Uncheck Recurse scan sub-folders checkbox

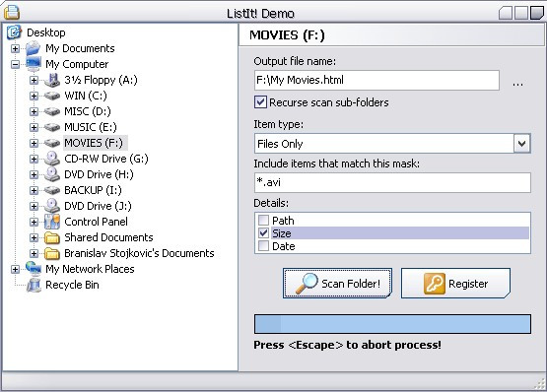tap(260, 102)
